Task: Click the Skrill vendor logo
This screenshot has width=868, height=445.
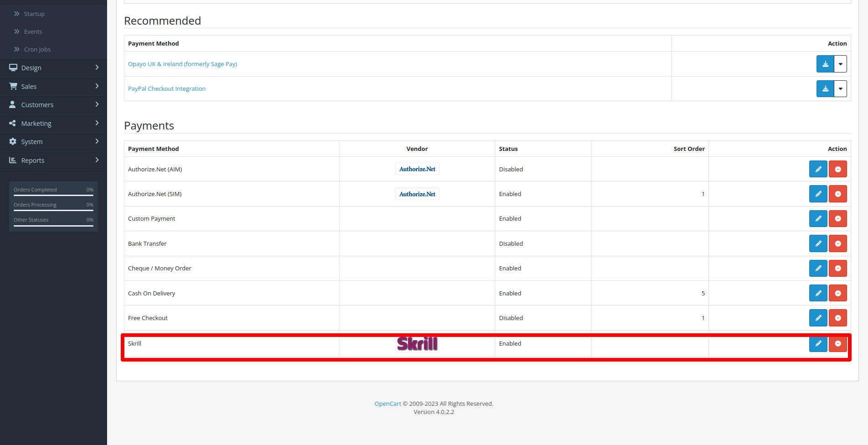Action: (417, 344)
